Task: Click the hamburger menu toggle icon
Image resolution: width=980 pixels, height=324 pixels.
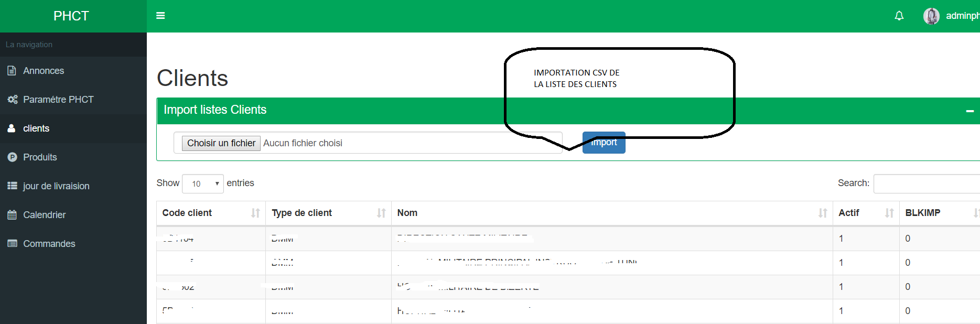Action: pyautogui.click(x=160, y=16)
